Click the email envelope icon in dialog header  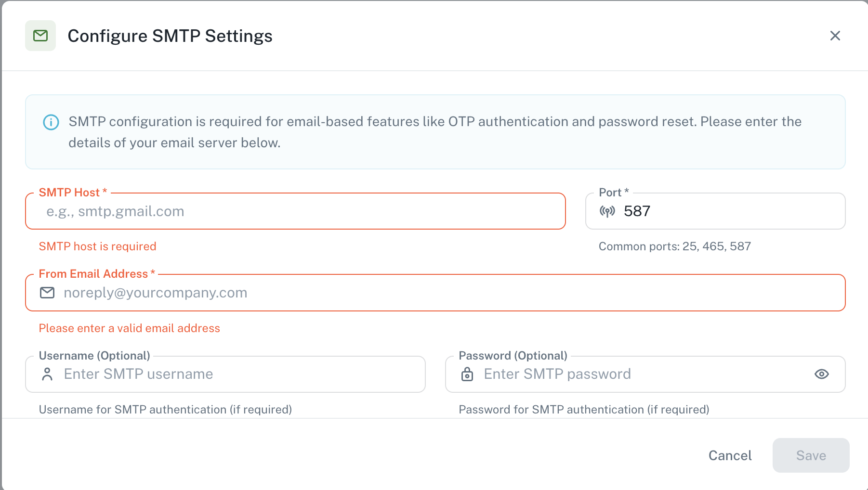click(40, 35)
